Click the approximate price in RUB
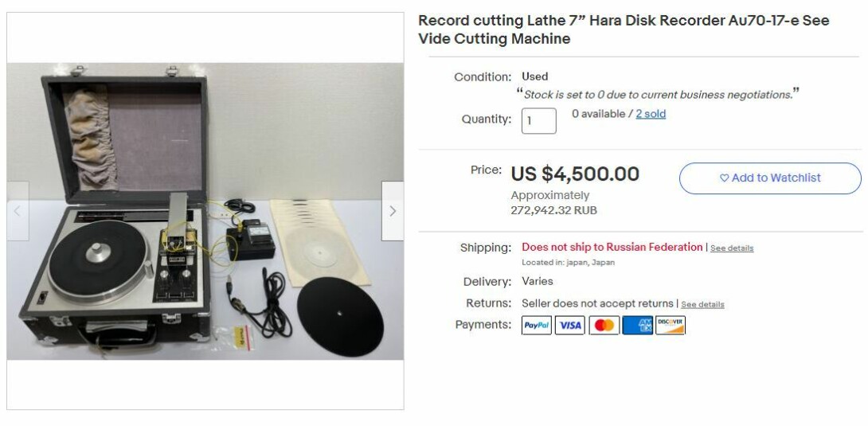The width and height of the screenshot is (868, 426). pos(553,210)
